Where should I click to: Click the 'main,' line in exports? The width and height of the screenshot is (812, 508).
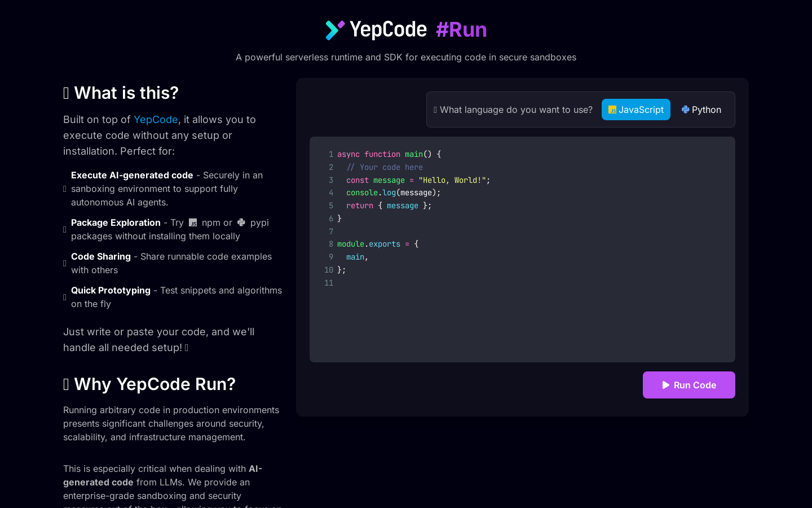[358, 257]
